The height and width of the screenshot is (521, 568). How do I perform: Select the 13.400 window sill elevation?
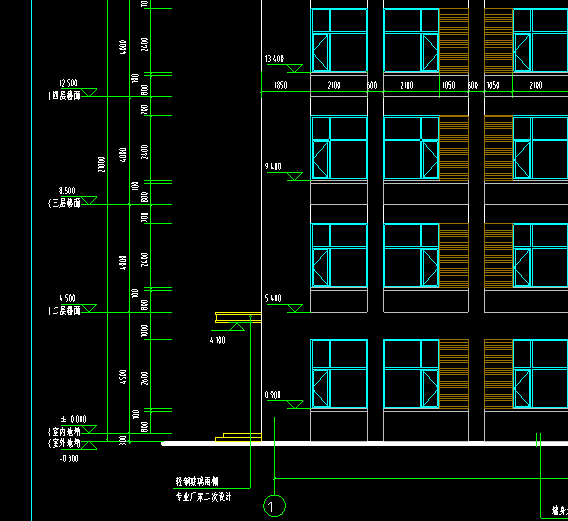point(274,59)
